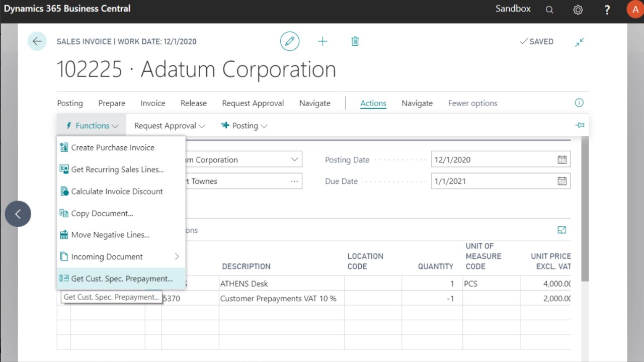Image resolution: width=644 pixels, height=362 pixels.
Task: Select Copy Document menu entry
Action: tap(121, 213)
